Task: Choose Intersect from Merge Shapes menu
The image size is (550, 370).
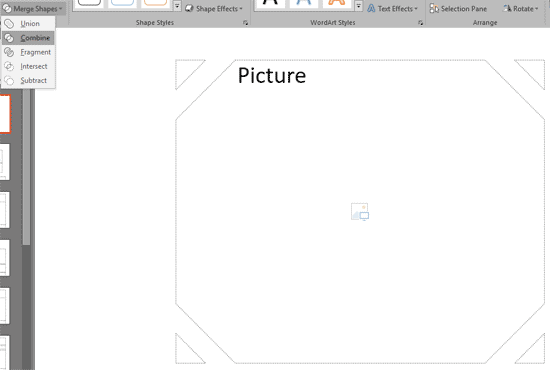Action: pos(28,66)
